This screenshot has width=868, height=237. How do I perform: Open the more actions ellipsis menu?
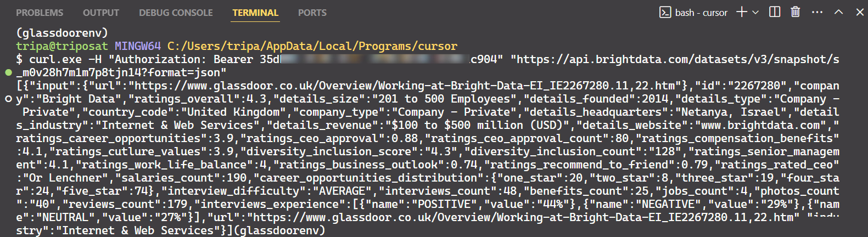coord(817,12)
